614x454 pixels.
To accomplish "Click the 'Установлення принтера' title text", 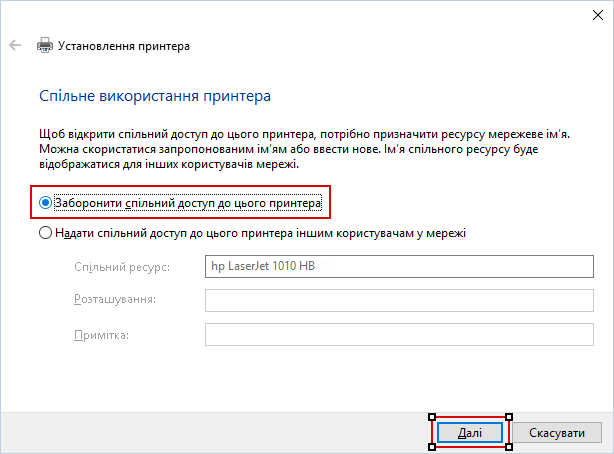I will coord(124,46).
